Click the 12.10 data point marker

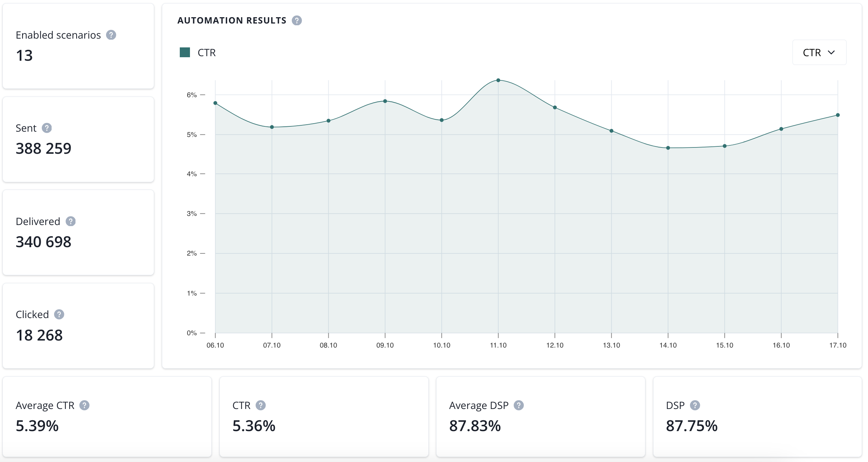(555, 107)
